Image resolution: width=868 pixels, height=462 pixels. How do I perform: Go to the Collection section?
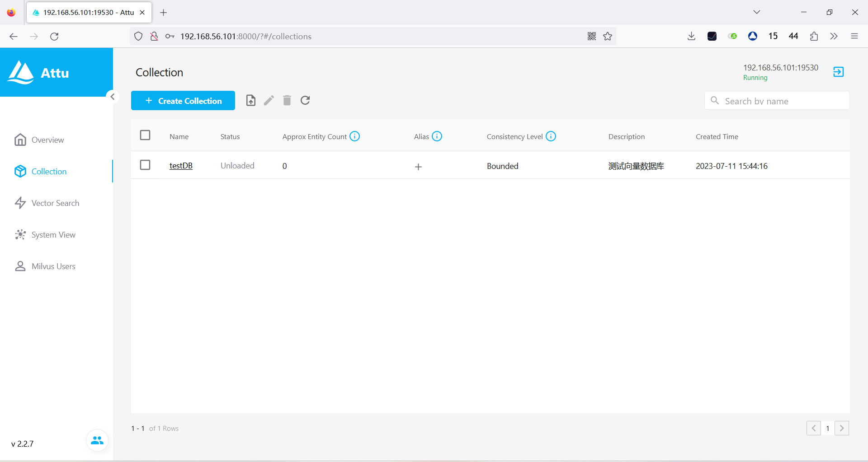pyautogui.click(x=41, y=172)
